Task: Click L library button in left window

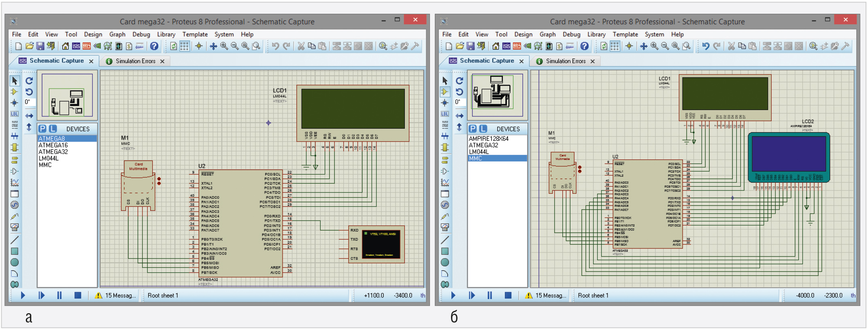Action: (53, 129)
